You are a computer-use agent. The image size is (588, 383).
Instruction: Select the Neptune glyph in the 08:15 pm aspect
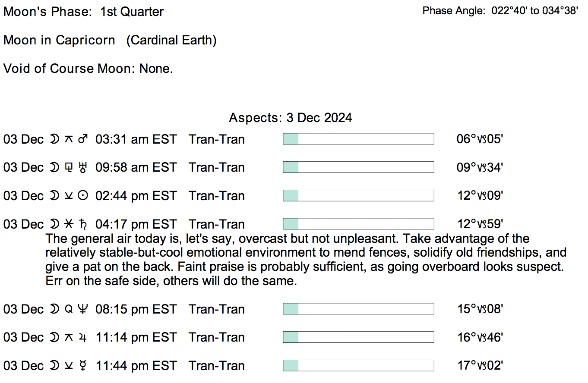[82, 309]
